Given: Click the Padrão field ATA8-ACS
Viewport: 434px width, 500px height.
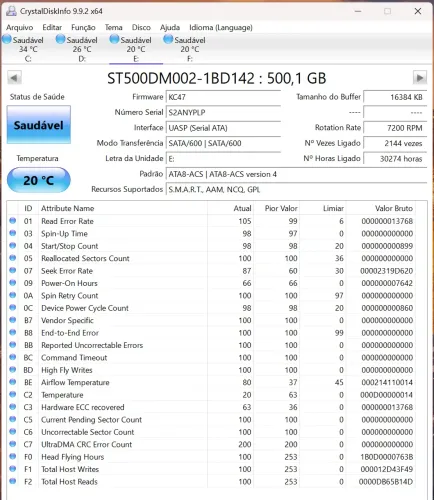Looking at the screenshot, I should click(296, 174).
